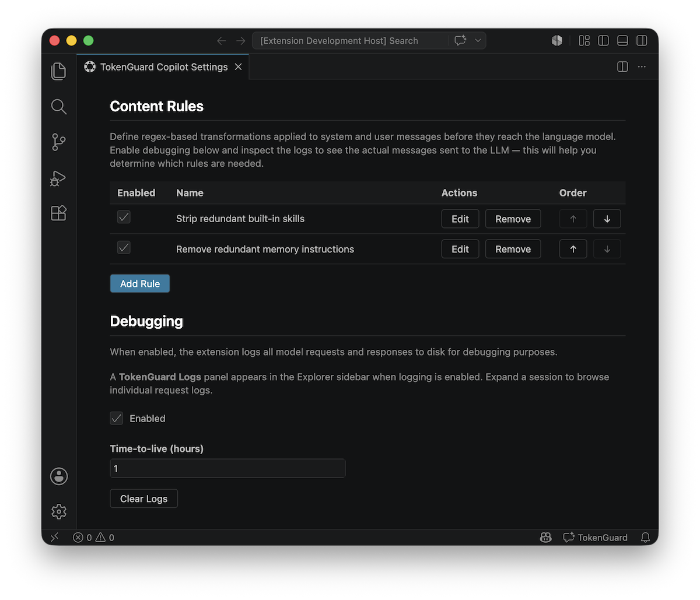Open the Explorer view in activity bar
The image size is (700, 600).
click(58, 71)
